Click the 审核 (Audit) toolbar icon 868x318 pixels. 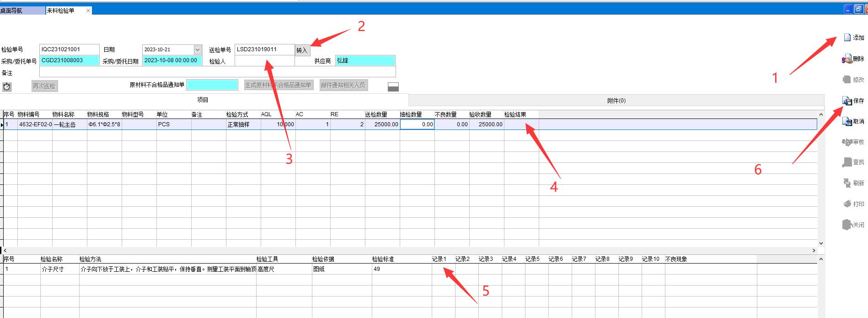[x=847, y=142]
